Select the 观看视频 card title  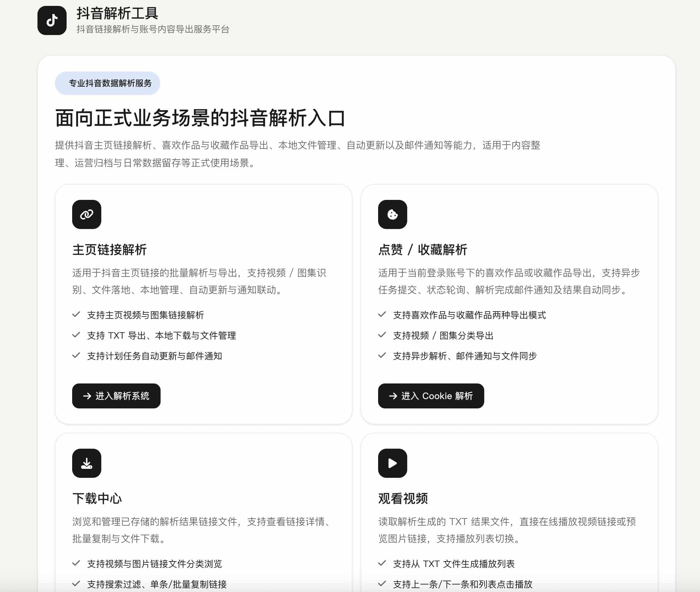[x=403, y=499]
